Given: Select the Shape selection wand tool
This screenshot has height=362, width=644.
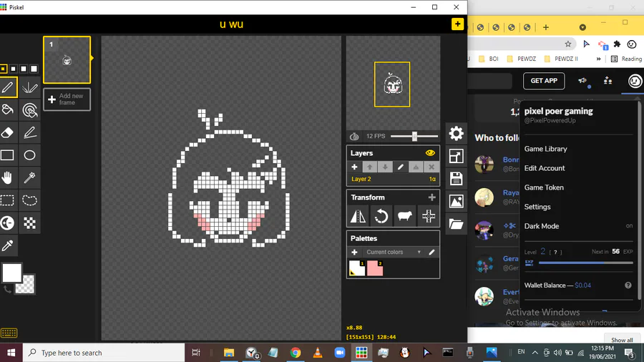Looking at the screenshot, I should (x=29, y=177).
